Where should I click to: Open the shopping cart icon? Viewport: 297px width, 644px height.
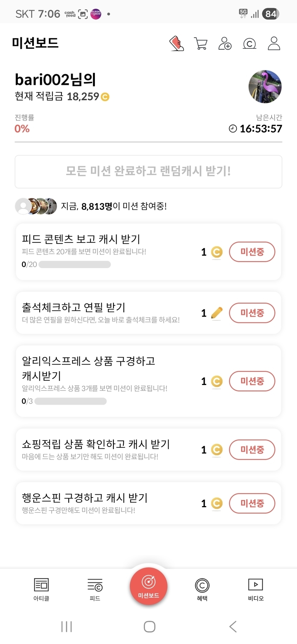click(201, 44)
